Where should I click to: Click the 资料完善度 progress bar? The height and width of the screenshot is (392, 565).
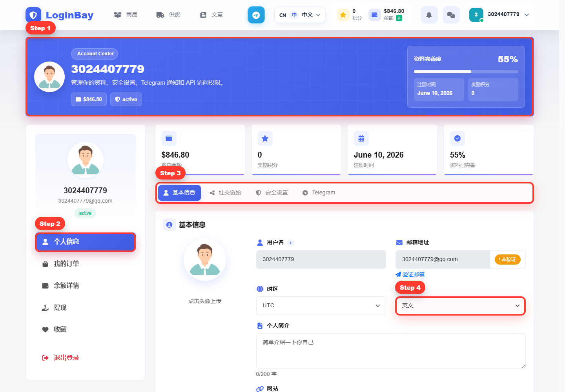click(466, 72)
